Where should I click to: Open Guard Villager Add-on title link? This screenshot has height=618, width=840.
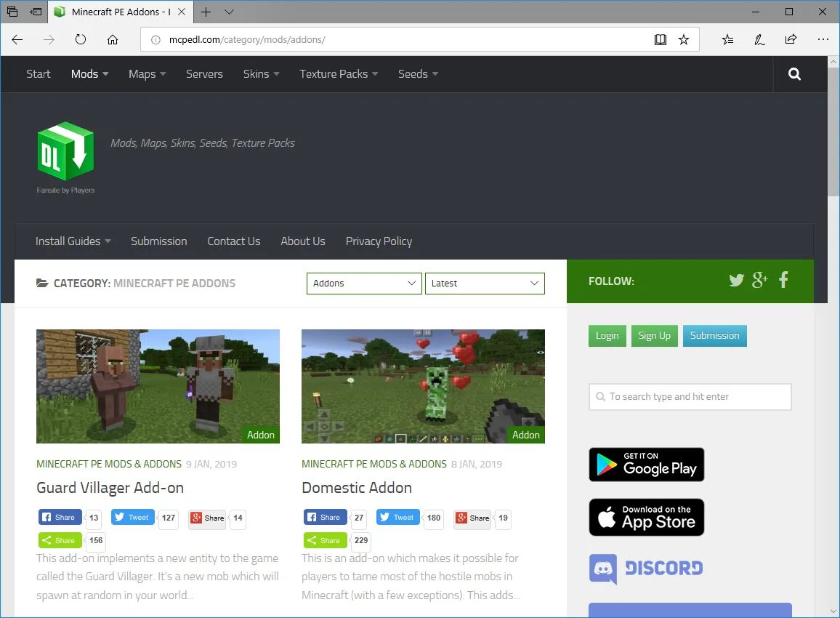[x=110, y=488]
